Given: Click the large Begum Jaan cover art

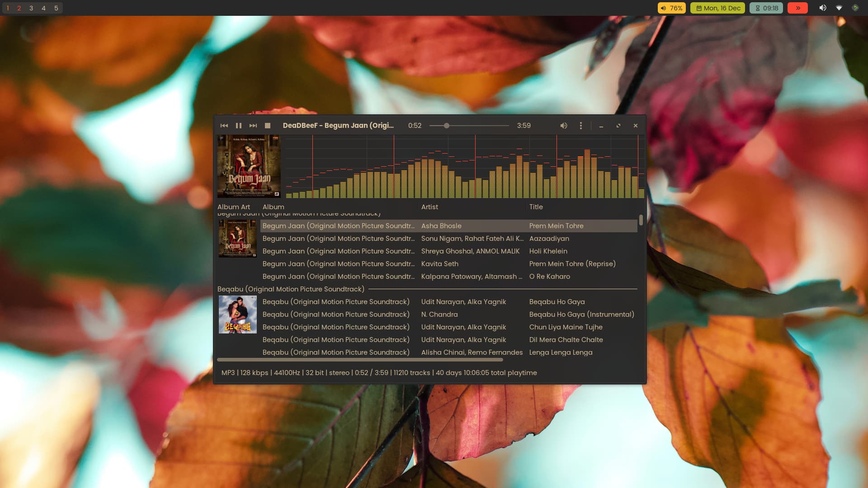Looking at the screenshot, I should pos(249,166).
